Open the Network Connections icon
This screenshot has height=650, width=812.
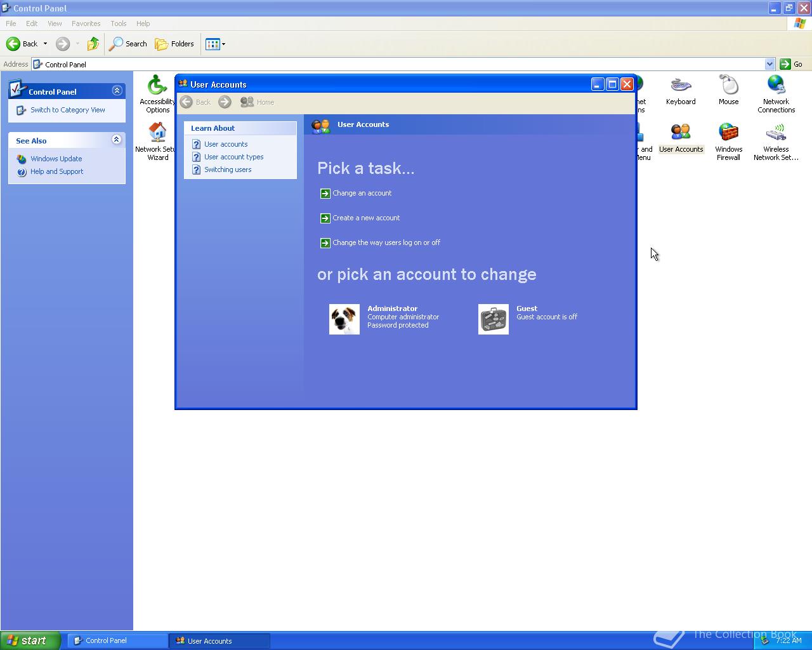[x=776, y=93]
